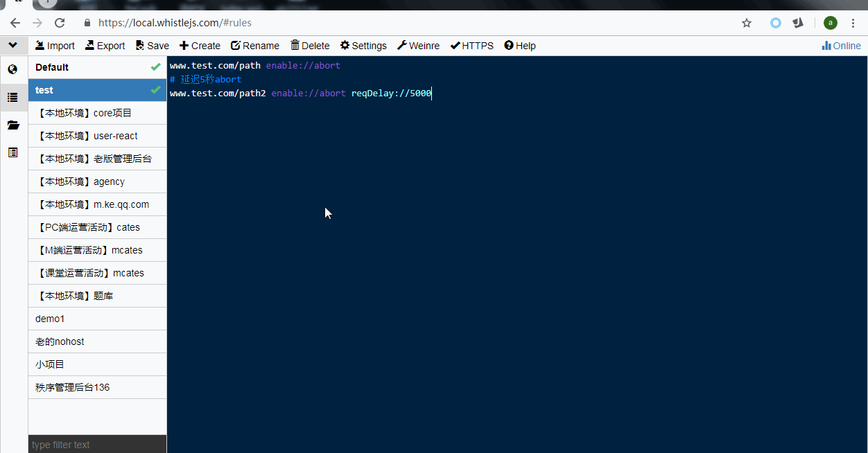Reload the page

coord(60,23)
